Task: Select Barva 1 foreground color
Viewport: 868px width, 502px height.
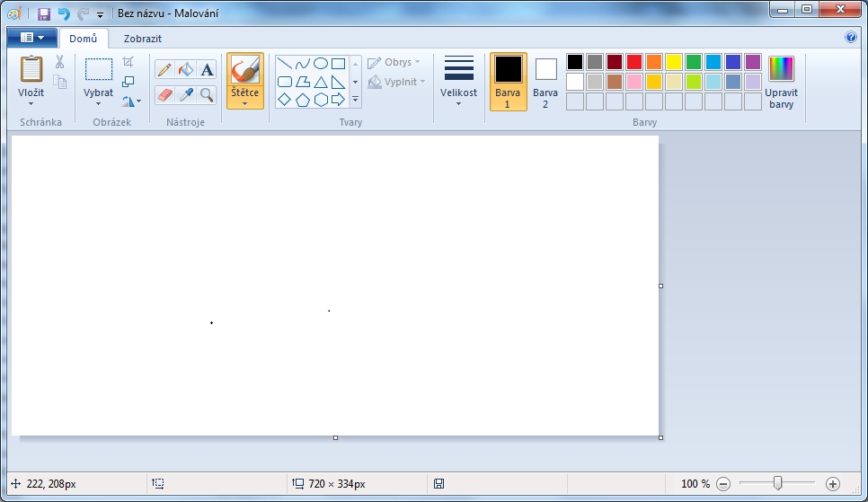Action: point(509,82)
